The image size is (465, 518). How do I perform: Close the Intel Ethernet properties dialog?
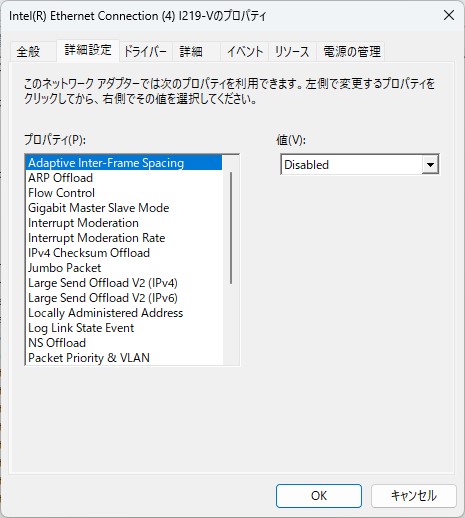pos(449,15)
